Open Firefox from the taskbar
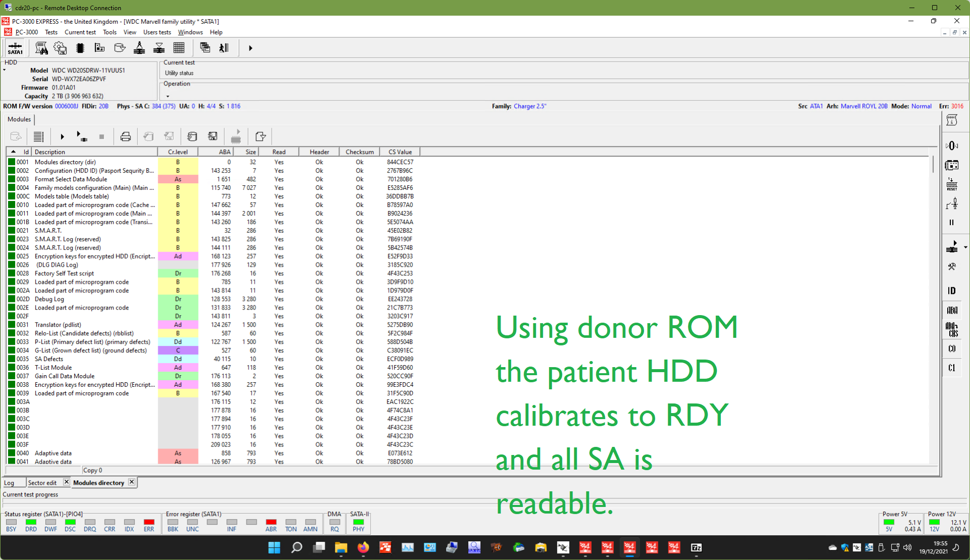Screen dimensions: 970x560 363,547
